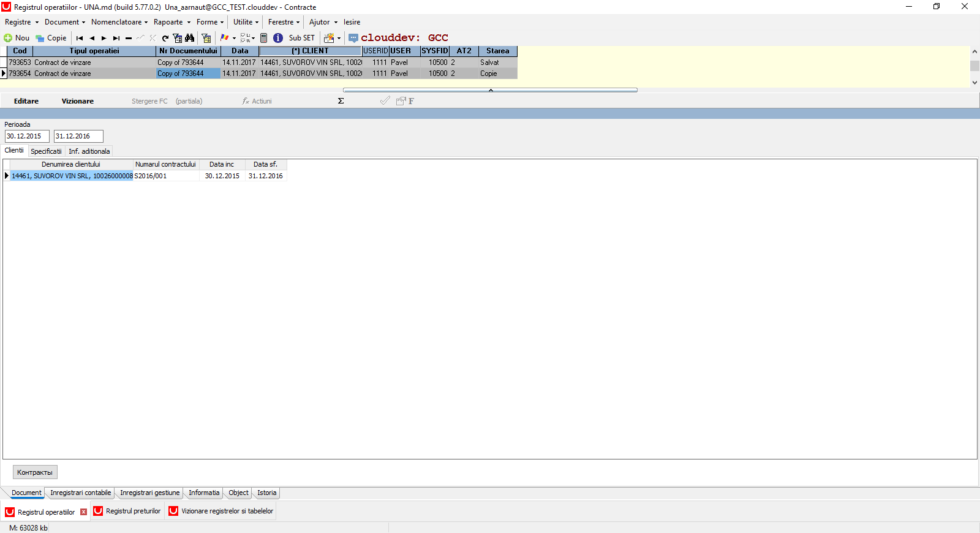The width and height of the screenshot is (980, 533).
Task: Click the period end date field 31.12.2016
Action: (x=78, y=136)
